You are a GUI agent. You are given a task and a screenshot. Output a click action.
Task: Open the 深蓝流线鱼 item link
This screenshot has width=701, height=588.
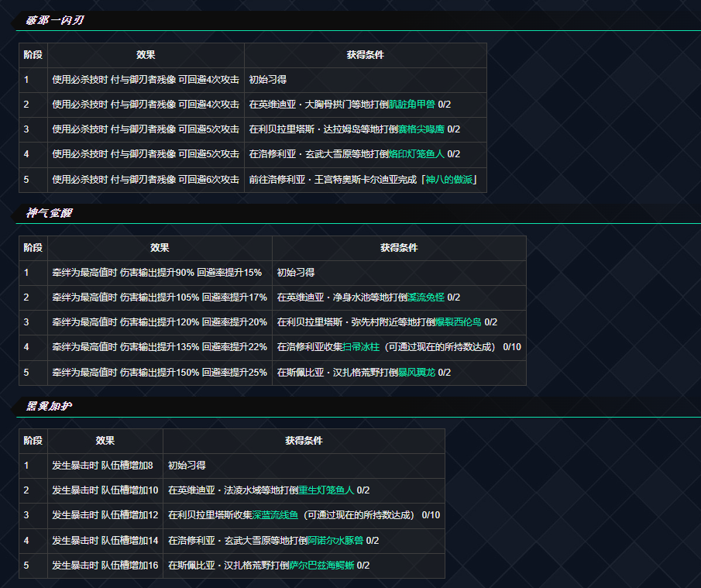pos(275,515)
